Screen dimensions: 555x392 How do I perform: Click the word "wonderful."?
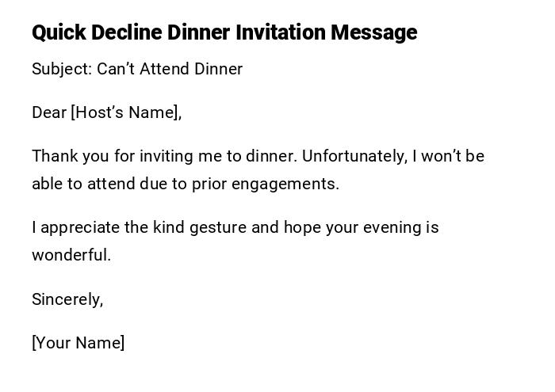71,255
